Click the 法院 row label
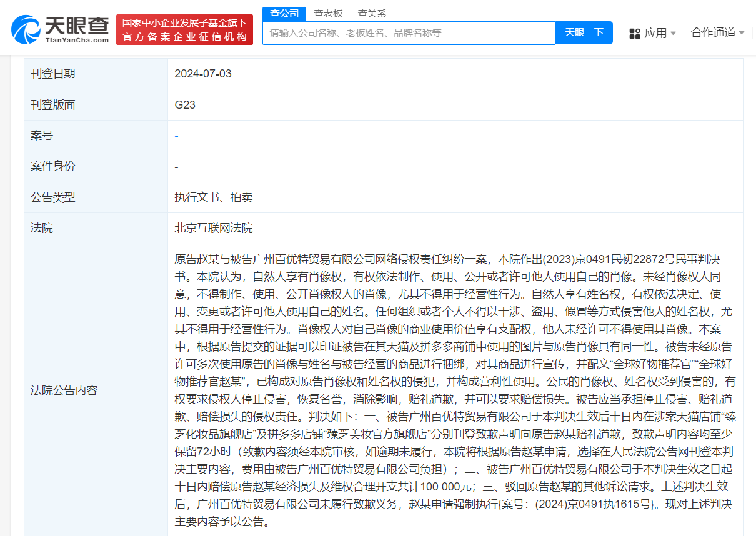 pos(41,227)
